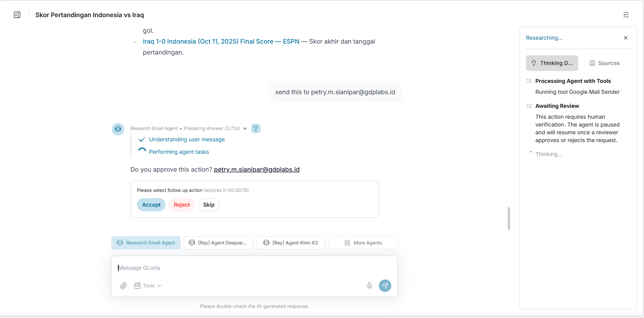Accept the email sending action
Viewport: 644px width, 318px height.
pos(151,205)
